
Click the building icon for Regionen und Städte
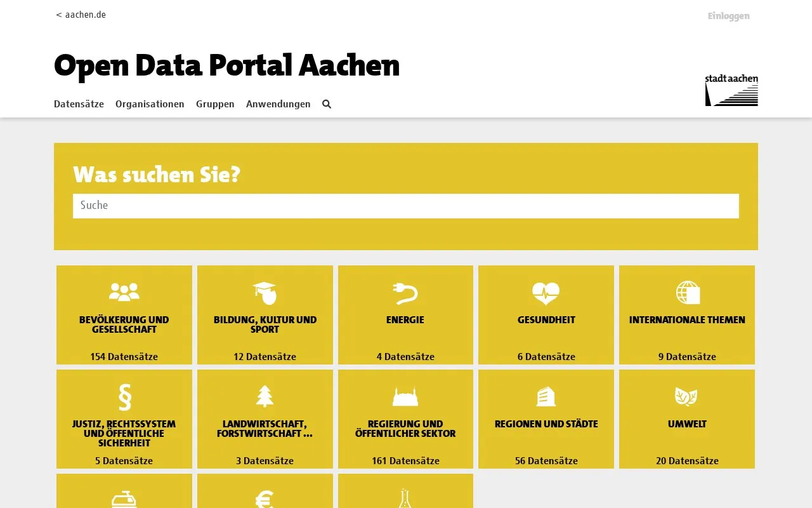click(x=546, y=397)
